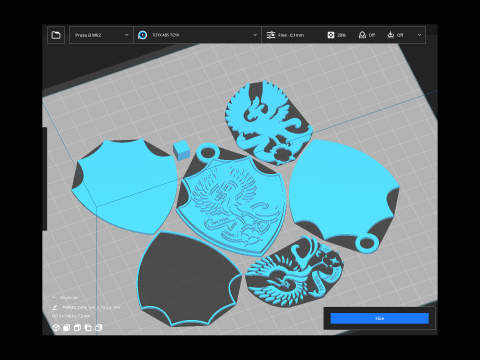Select the left side view cube icon
The image size is (480, 360).
pyautogui.click(x=88, y=328)
